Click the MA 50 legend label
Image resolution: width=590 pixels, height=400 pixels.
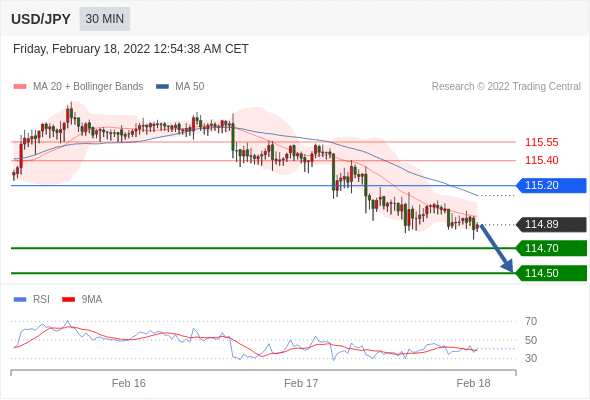pos(190,87)
